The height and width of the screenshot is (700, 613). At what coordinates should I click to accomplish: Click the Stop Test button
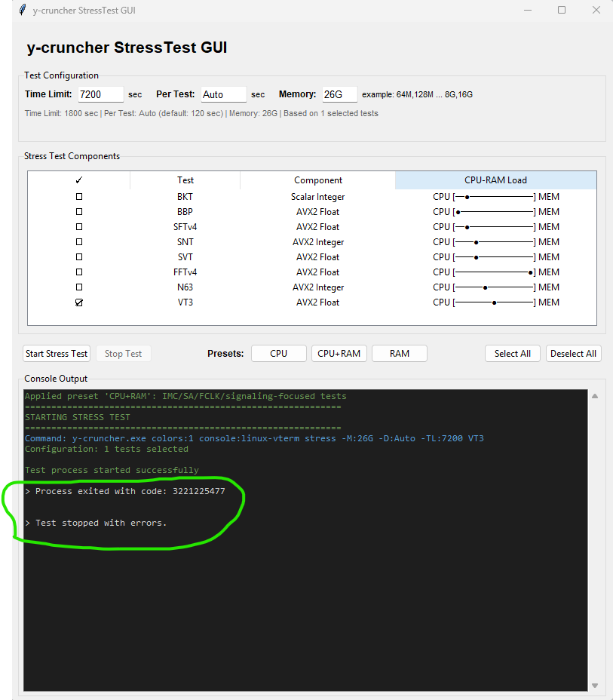[123, 354]
